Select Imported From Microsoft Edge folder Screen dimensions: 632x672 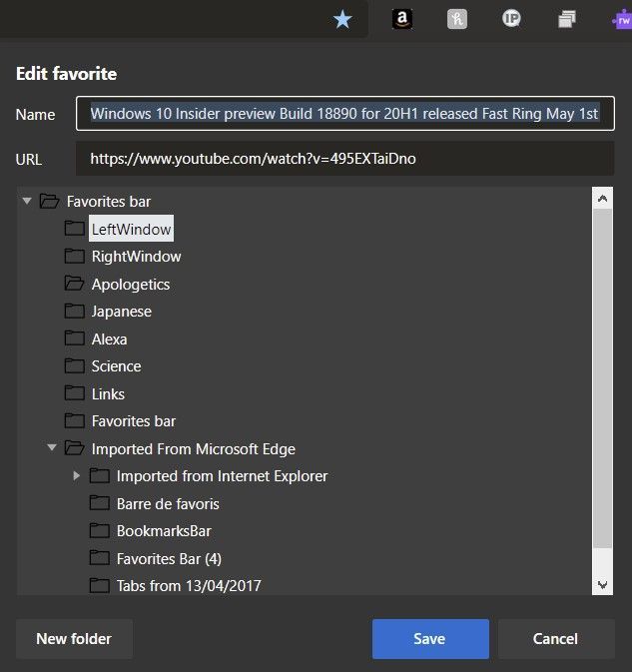click(194, 449)
